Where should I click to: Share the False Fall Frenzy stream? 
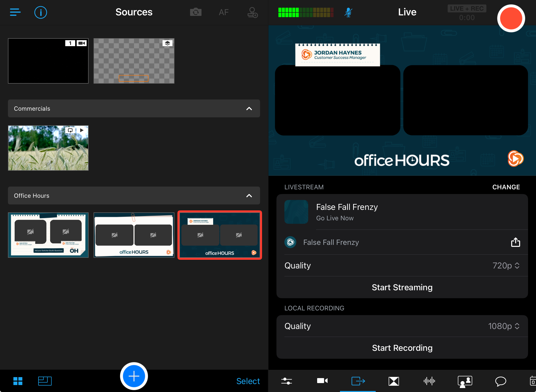(x=515, y=242)
